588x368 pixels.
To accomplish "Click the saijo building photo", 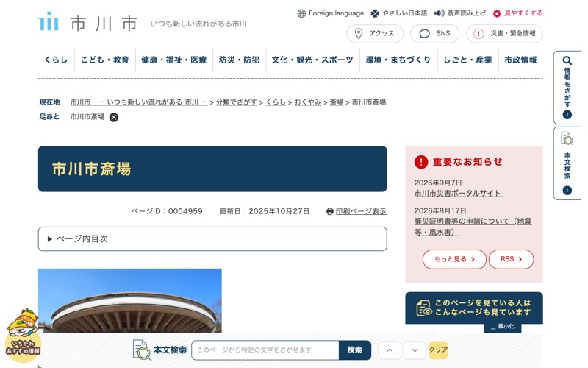I will [130, 300].
